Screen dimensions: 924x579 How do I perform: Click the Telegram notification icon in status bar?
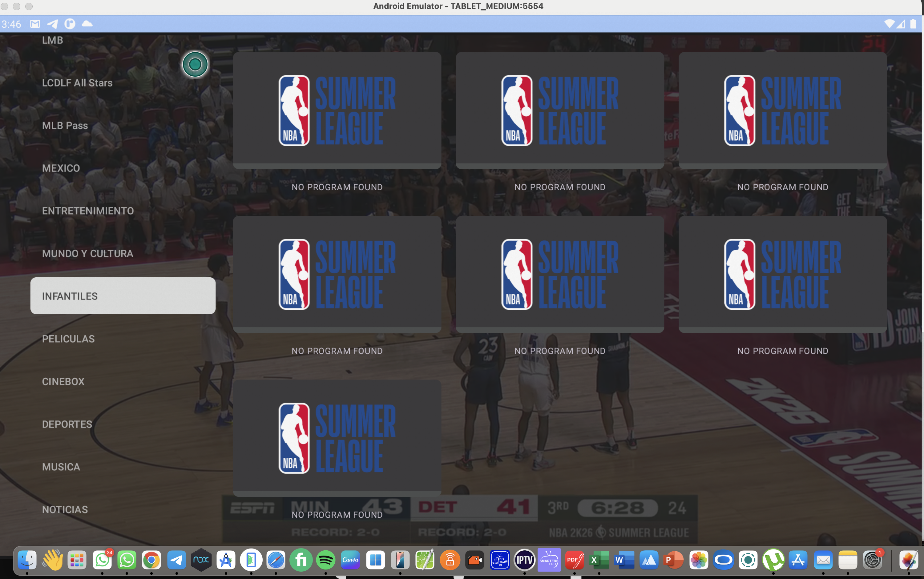[52, 24]
